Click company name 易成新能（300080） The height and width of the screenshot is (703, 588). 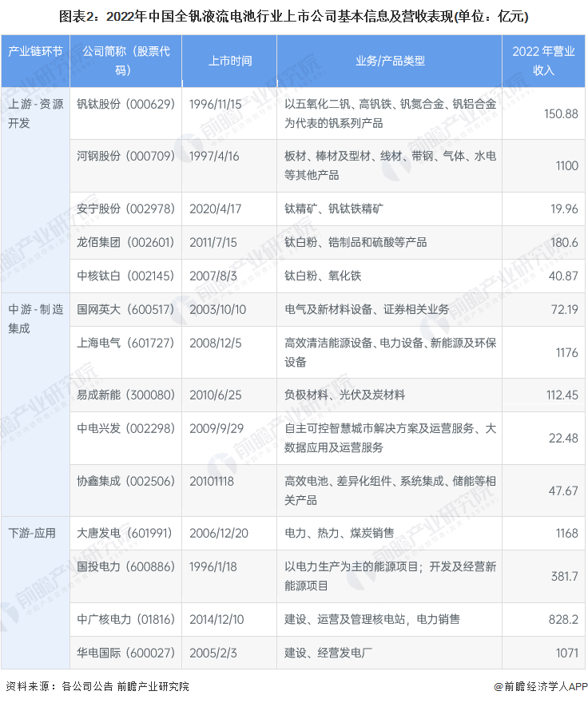click(125, 395)
